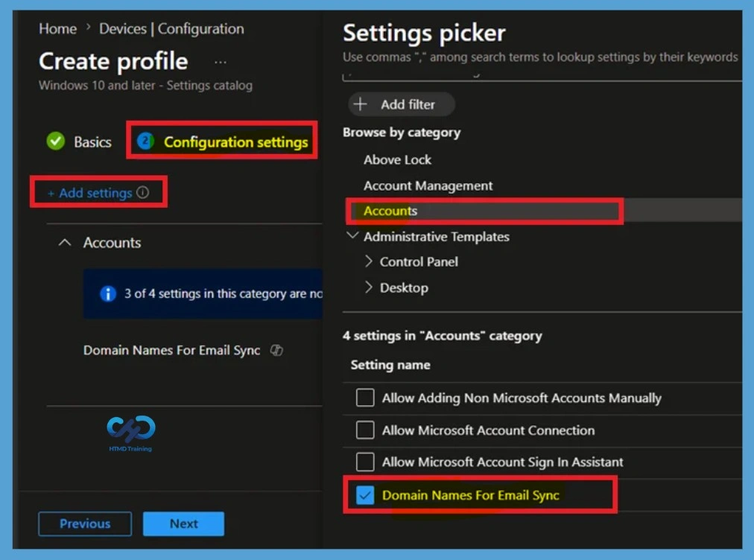Viewport: 754px width, 560px height.
Task: Click the green checkmark Basics step icon
Action: (x=56, y=141)
